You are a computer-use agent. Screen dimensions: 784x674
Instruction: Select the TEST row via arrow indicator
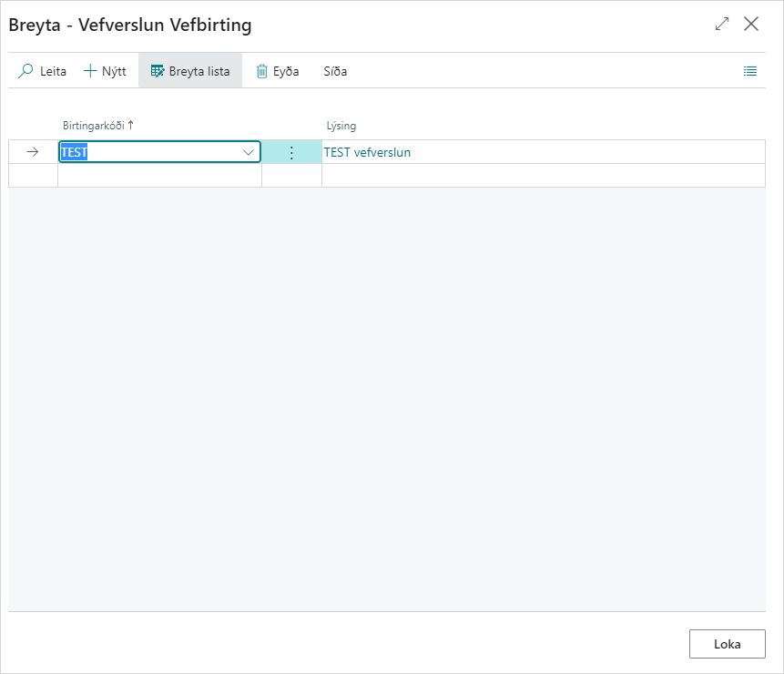33,152
